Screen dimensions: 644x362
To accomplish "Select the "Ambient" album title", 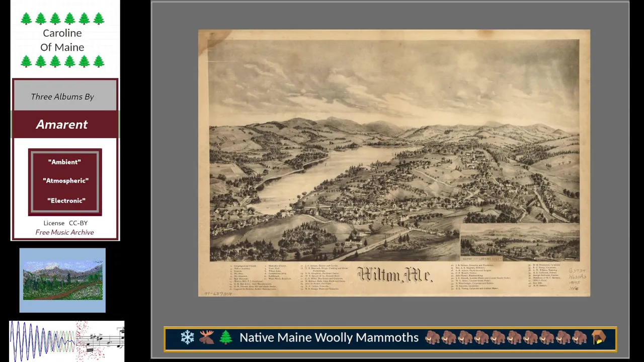I will [x=64, y=162].
